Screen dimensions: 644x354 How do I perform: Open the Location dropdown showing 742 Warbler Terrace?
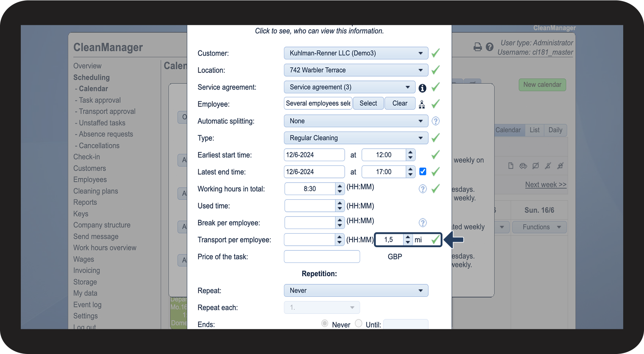[x=356, y=70]
